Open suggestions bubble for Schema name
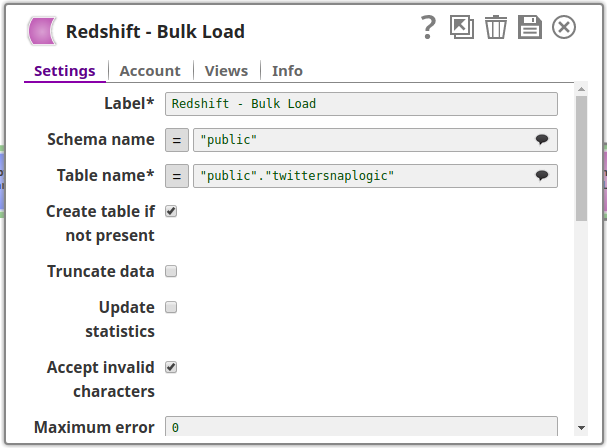607x448 pixels. coord(542,139)
